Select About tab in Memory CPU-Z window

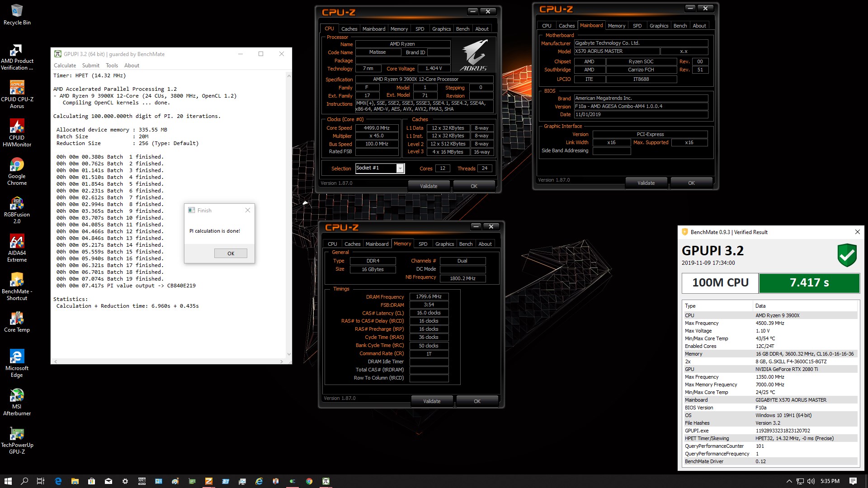[x=485, y=244]
